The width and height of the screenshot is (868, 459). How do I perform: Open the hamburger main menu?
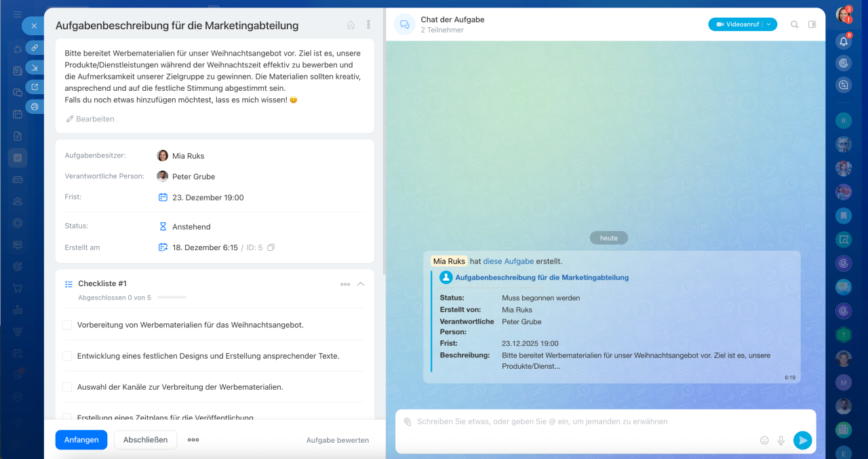click(x=18, y=14)
